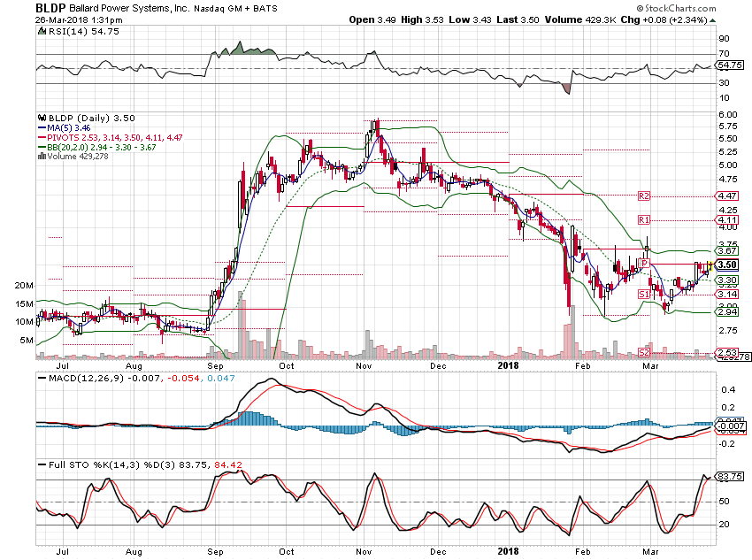Click the 0.4 label on the MACD axis
The image size is (752, 560).
pyautogui.click(x=728, y=389)
